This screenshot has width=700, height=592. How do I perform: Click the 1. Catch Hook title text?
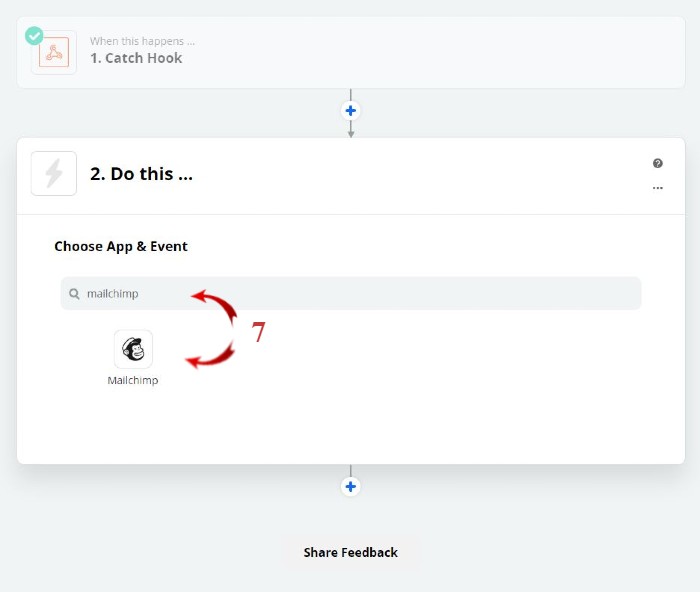(x=136, y=58)
